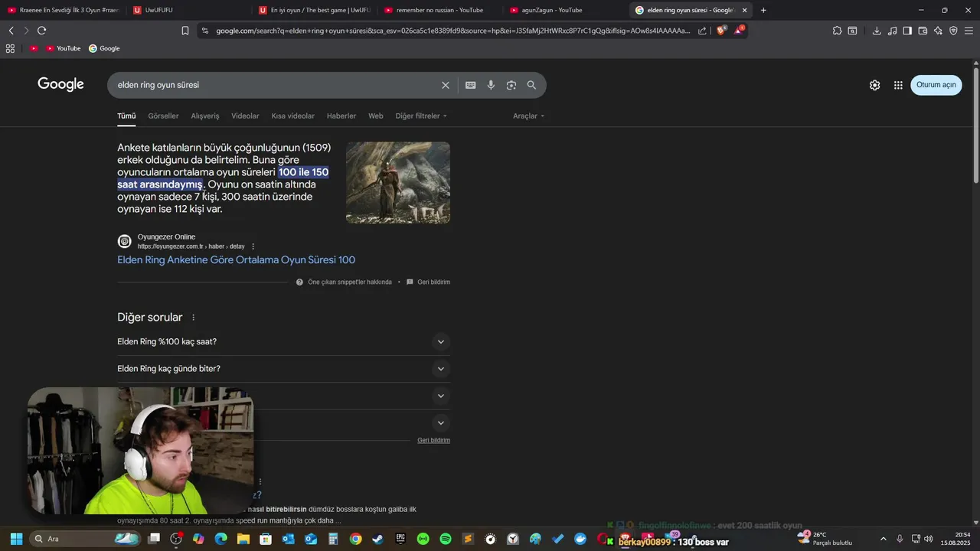Submit the search using the magnifier icon
The height and width of the screenshot is (551, 980).
click(x=531, y=85)
